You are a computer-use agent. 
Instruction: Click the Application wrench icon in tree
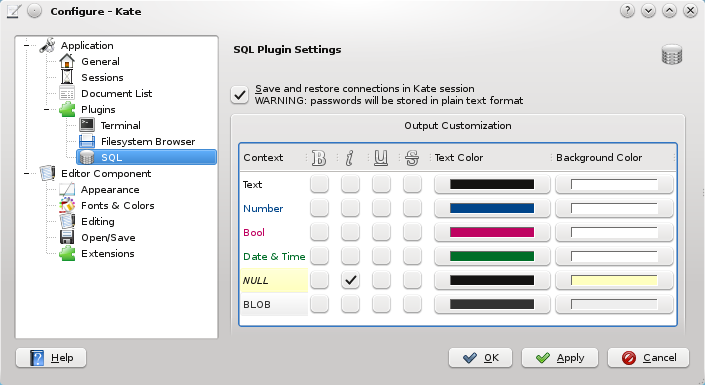[x=47, y=45]
